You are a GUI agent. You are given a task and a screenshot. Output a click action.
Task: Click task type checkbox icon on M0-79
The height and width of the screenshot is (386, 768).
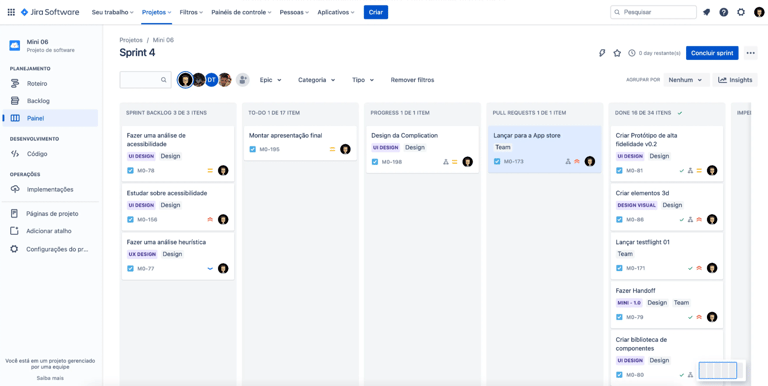[619, 317]
